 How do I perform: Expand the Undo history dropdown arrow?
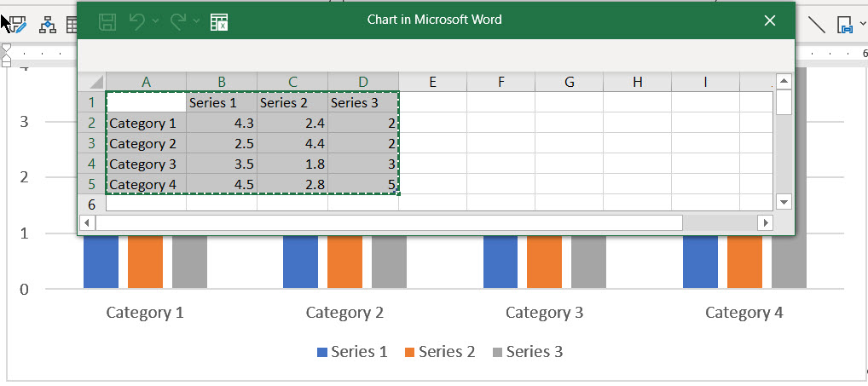(x=155, y=22)
